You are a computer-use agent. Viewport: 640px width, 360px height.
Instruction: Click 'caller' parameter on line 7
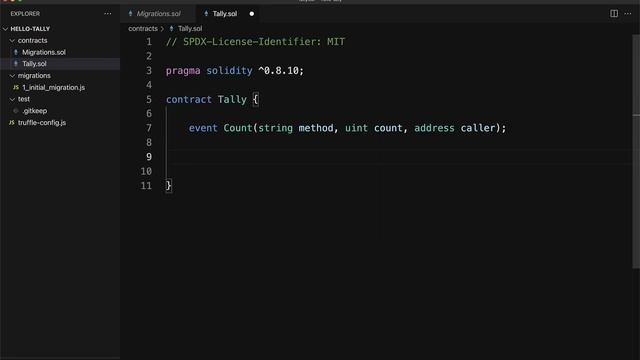point(478,128)
